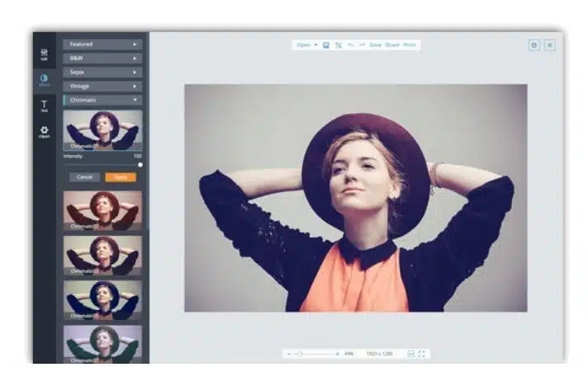Expand the Featured effects category

102,44
